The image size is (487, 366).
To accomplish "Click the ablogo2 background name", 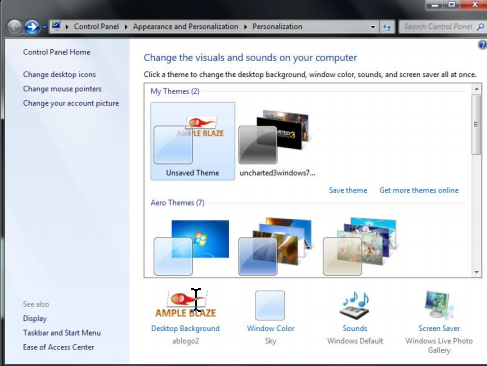I will point(186,341).
